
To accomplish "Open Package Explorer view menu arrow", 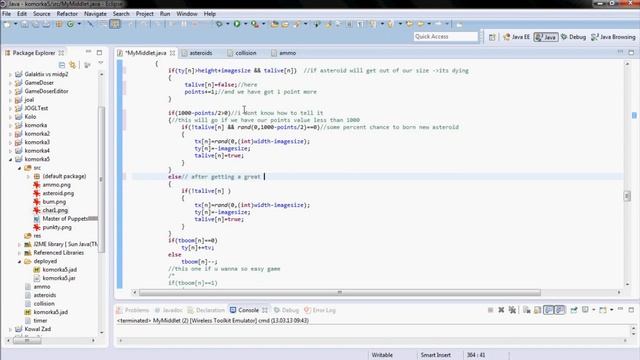I will [x=100, y=63].
